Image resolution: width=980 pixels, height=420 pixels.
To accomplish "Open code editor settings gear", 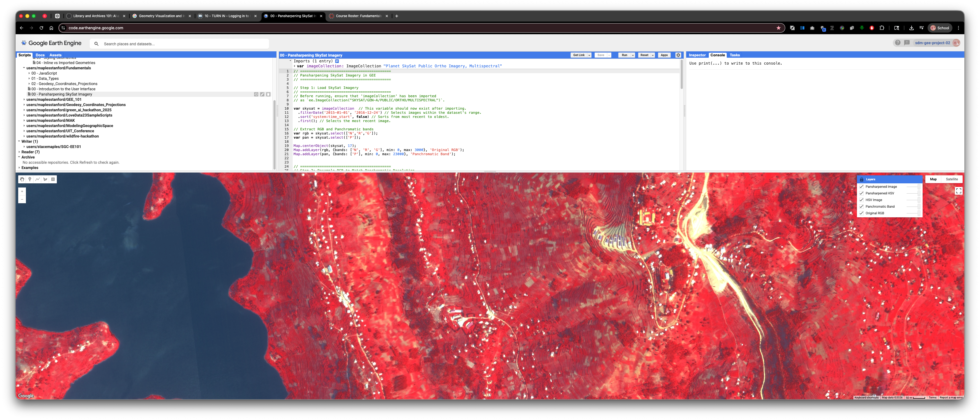I will tap(678, 55).
